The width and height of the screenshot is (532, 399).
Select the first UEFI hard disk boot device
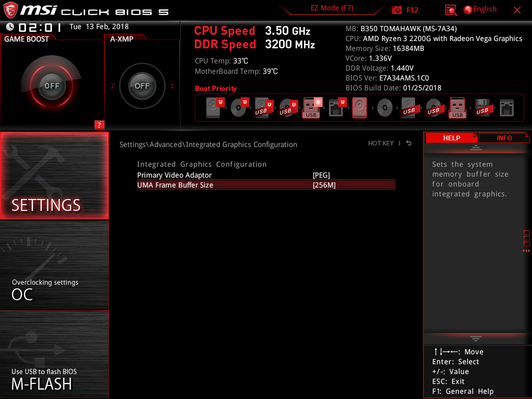click(215, 108)
